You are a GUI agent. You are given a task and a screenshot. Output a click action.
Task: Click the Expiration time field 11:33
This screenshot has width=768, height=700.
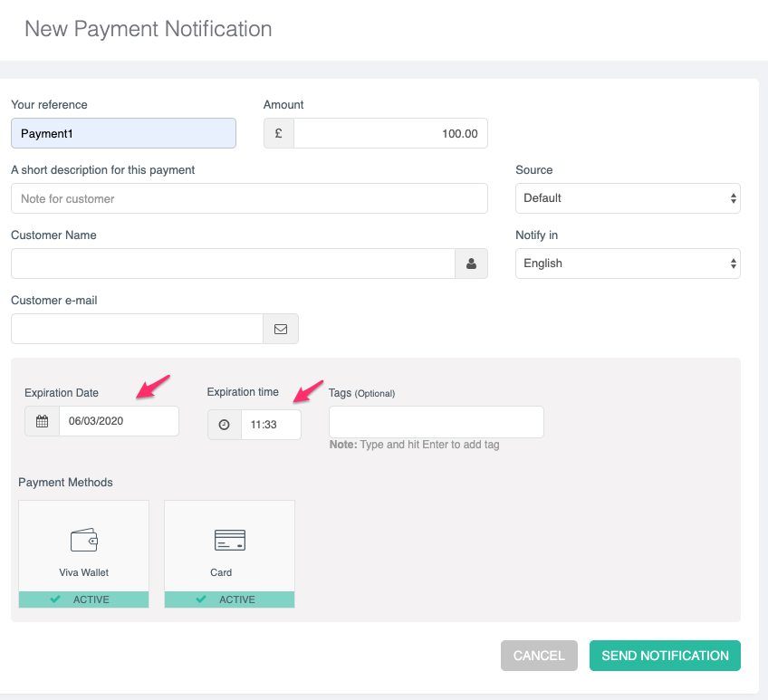coord(271,425)
